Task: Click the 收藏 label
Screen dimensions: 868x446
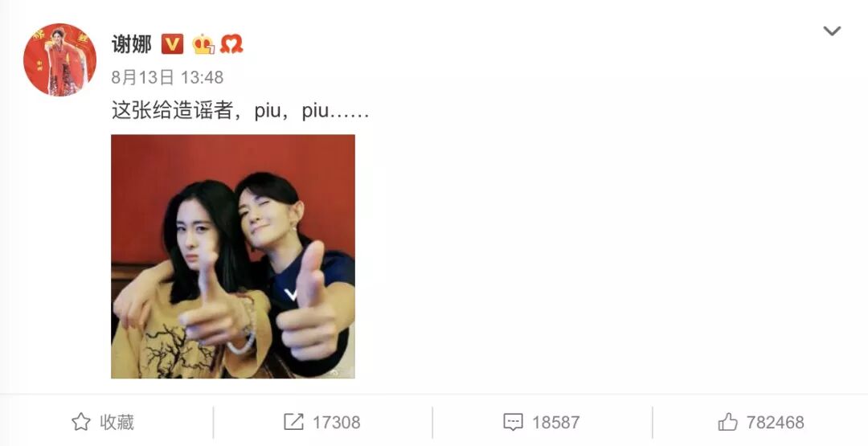Action: click(117, 422)
